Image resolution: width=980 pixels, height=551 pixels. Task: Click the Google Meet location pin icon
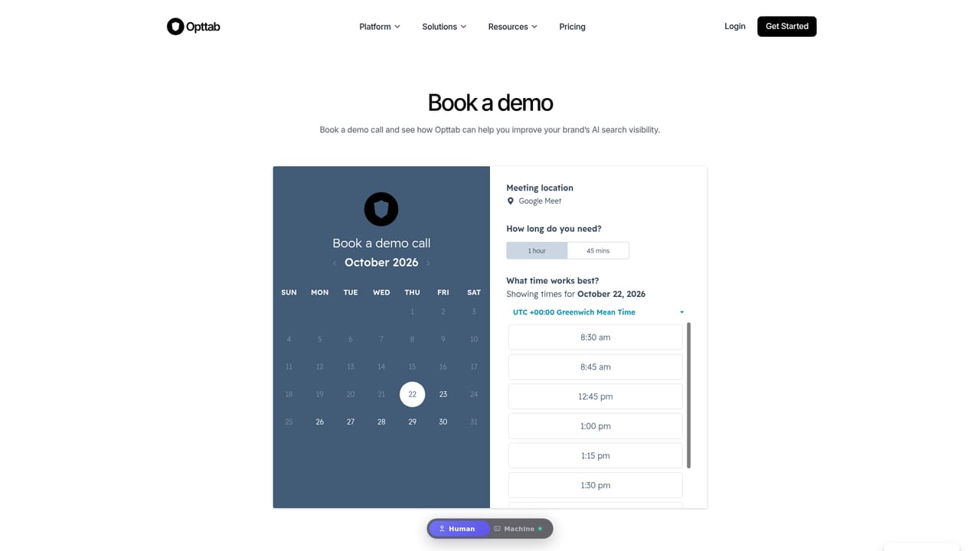click(511, 201)
